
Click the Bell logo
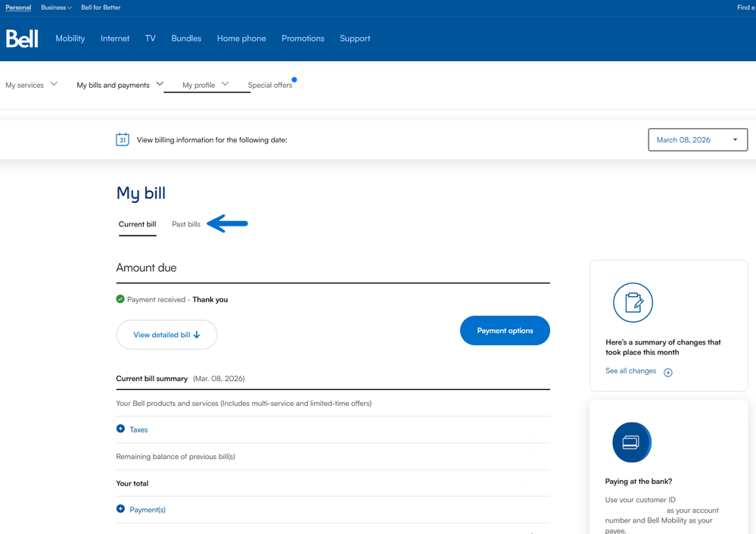click(x=22, y=39)
